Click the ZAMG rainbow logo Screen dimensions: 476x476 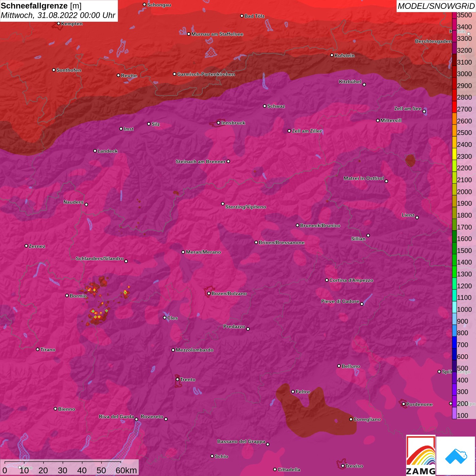click(x=421, y=455)
